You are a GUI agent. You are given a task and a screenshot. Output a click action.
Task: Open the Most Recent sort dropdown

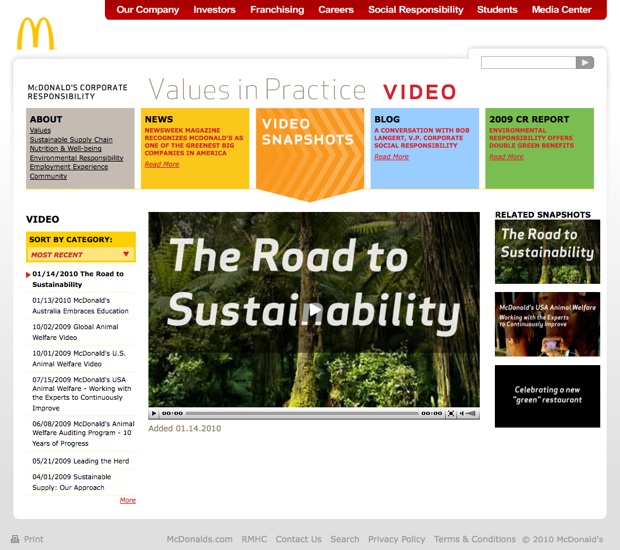[x=81, y=255]
